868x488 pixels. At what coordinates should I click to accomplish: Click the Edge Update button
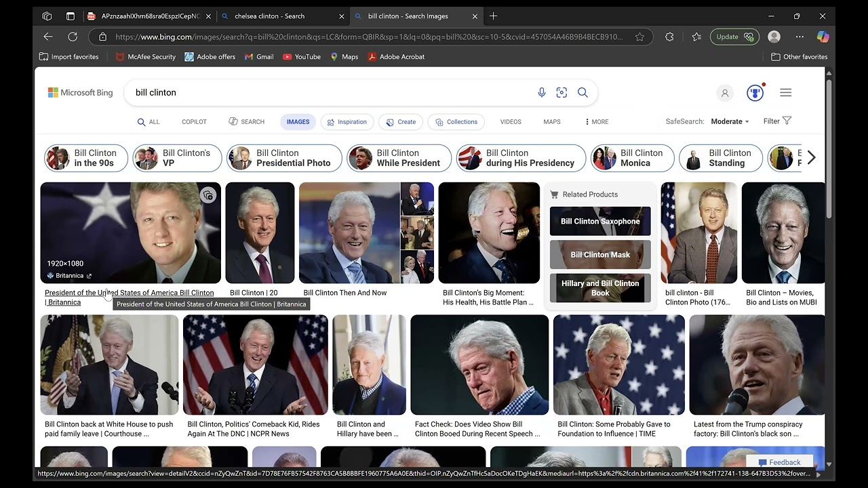734,37
